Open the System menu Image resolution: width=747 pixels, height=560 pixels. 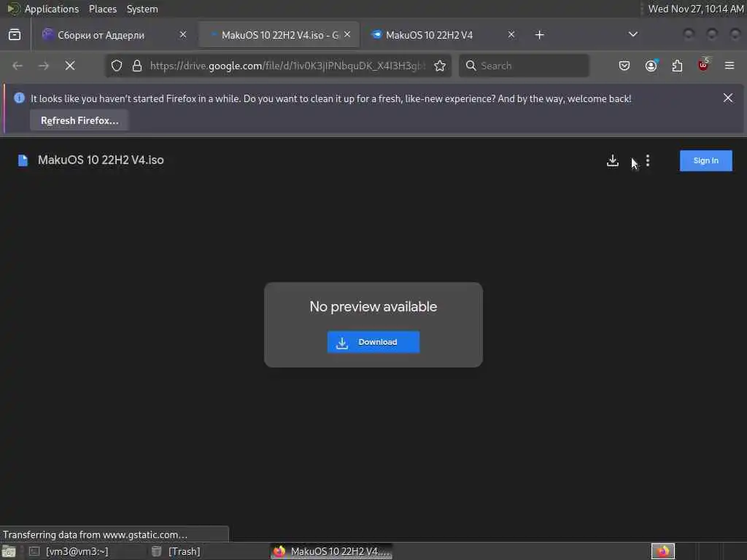pyautogui.click(x=142, y=9)
